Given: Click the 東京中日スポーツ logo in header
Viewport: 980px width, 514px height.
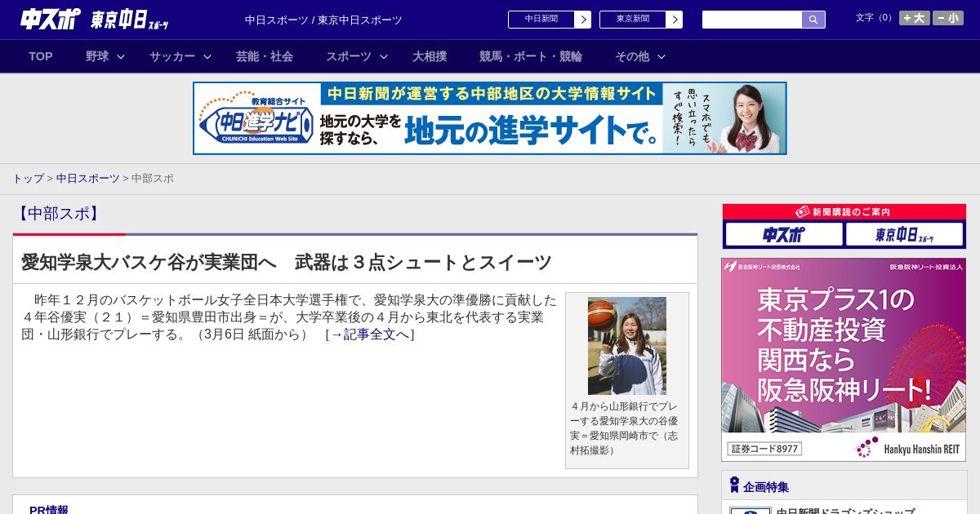Looking at the screenshot, I should point(130,20).
